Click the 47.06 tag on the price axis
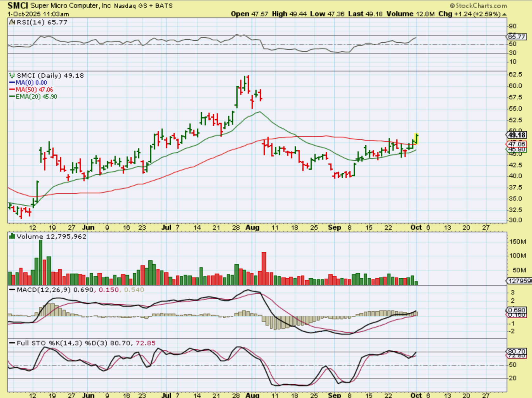532x398 pixels. click(517, 144)
